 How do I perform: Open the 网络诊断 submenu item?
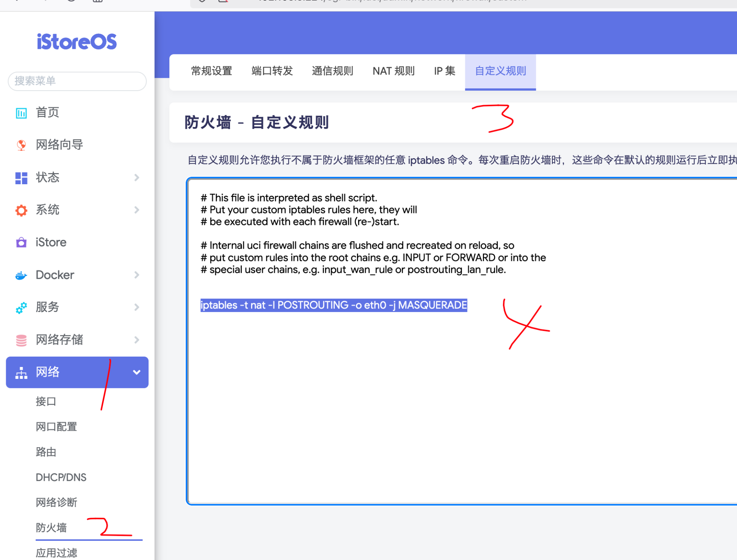click(56, 502)
